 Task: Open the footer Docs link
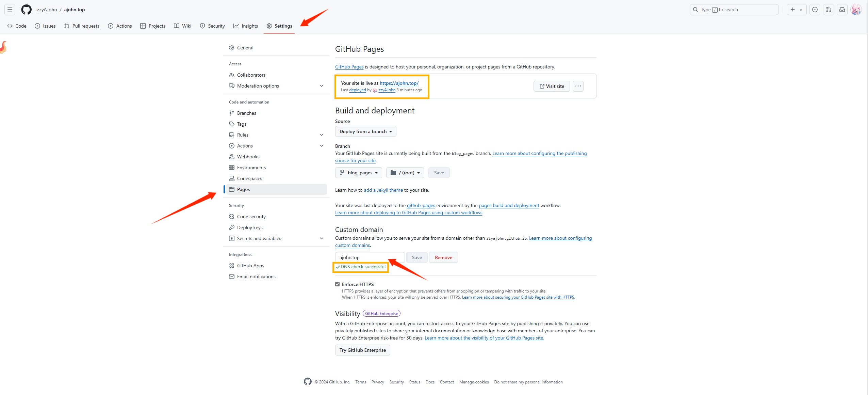(430, 382)
